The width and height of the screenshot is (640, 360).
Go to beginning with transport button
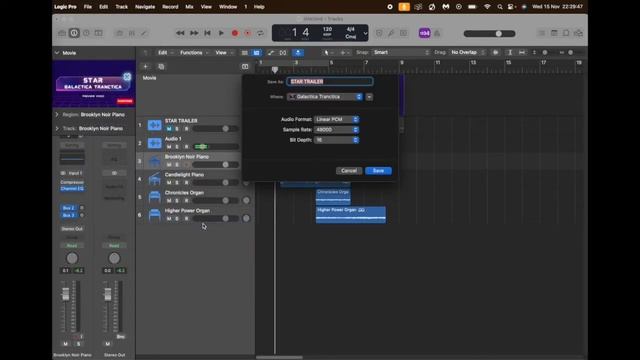(x=207, y=33)
